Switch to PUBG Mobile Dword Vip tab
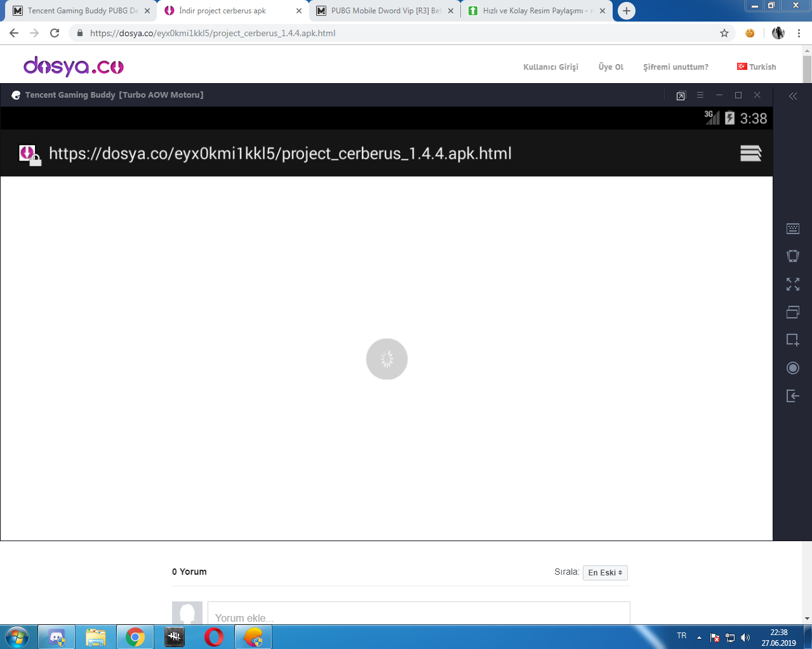Image resolution: width=812 pixels, height=649 pixels. click(x=386, y=11)
